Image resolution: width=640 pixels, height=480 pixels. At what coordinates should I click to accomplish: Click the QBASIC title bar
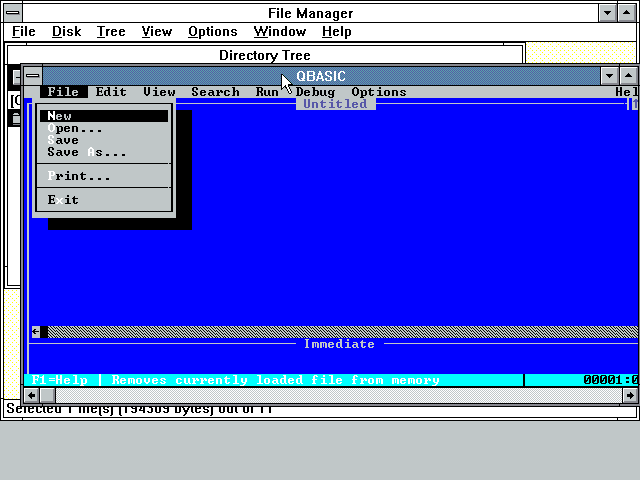[x=321, y=76]
